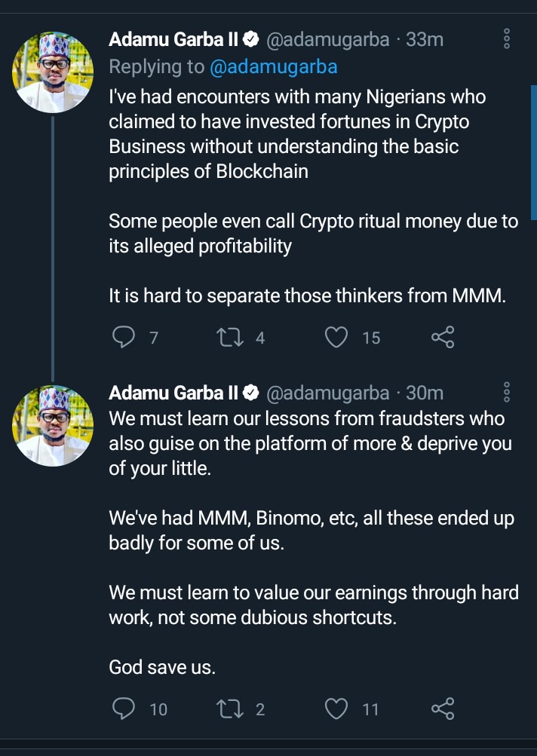Image resolution: width=537 pixels, height=756 pixels.
Task: Open the 30m timestamp of second tweet
Action: pyautogui.click(x=425, y=393)
